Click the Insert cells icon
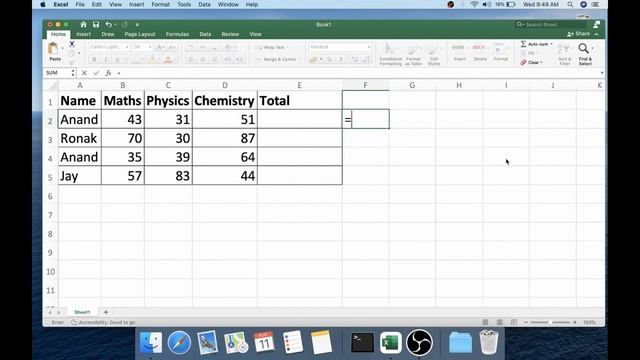This screenshot has width=640, height=360. (x=459, y=48)
